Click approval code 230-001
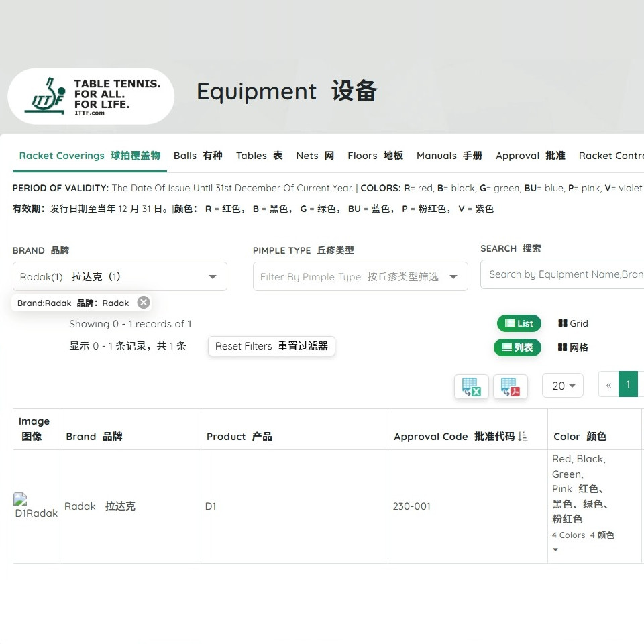This screenshot has height=644, width=644. [x=411, y=506]
